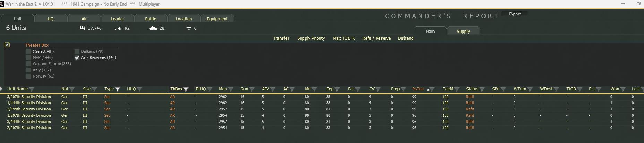Open the AFV column filter funnel
The height and width of the screenshot is (143, 644).
click(273, 89)
